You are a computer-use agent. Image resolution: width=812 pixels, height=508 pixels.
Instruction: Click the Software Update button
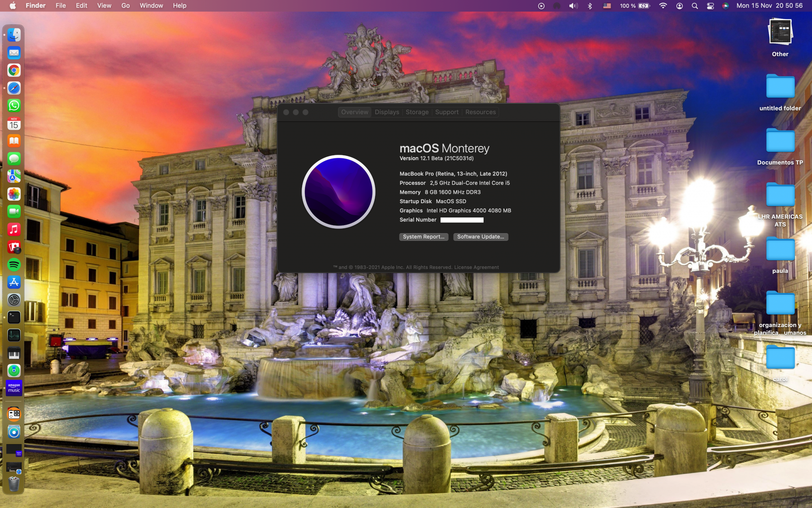point(480,237)
